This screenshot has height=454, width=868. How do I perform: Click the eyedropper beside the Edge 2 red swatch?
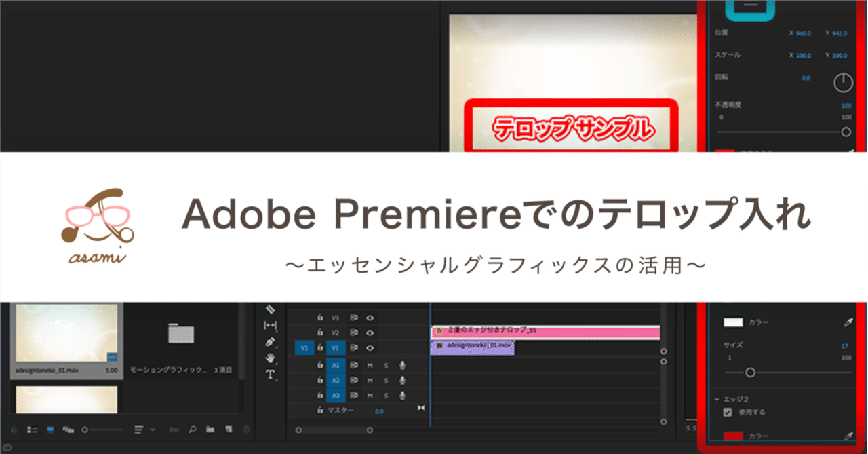coord(847,436)
